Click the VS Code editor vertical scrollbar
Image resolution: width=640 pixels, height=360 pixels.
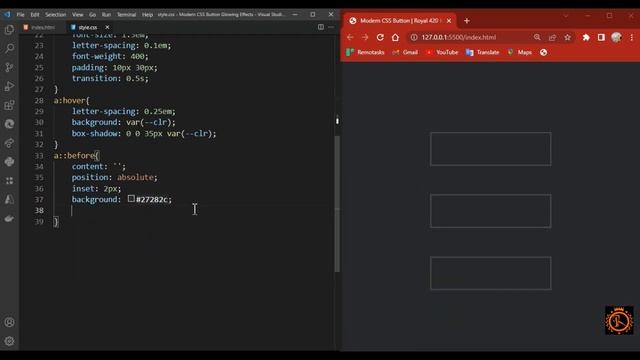337,204
